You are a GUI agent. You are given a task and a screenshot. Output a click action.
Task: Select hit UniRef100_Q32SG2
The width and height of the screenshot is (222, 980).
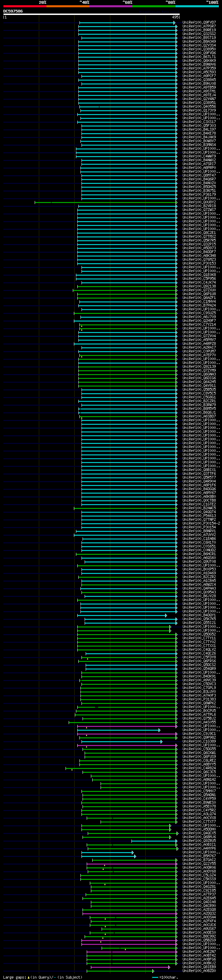pyautogui.click(x=199, y=34)
